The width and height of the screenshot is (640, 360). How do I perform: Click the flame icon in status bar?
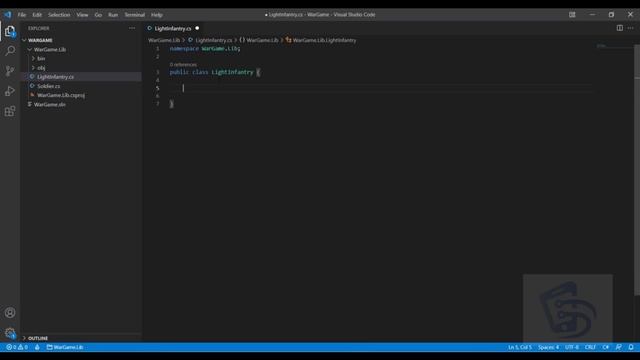point(37,347)
